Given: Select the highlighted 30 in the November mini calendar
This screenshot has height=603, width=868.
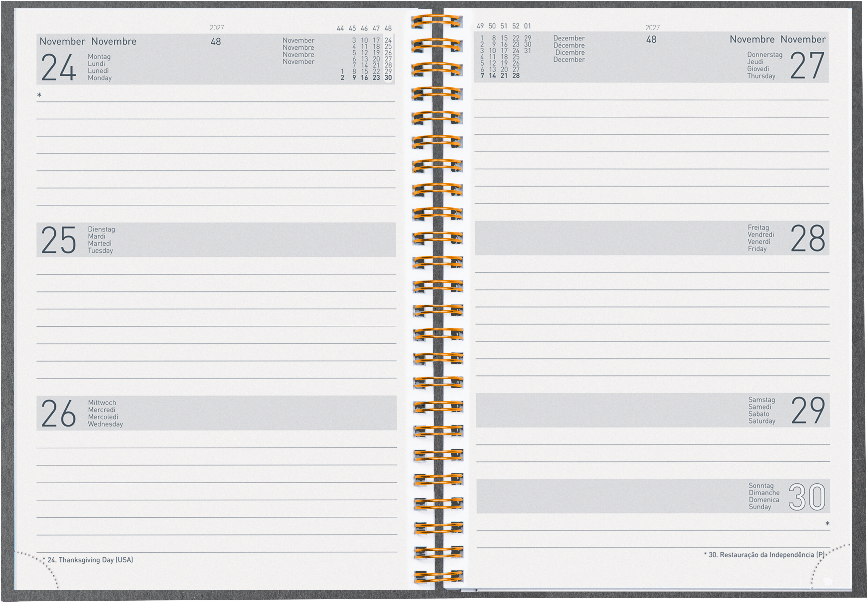Looking at the screenshot, I should pyautogui.click(x=388, y=78).
